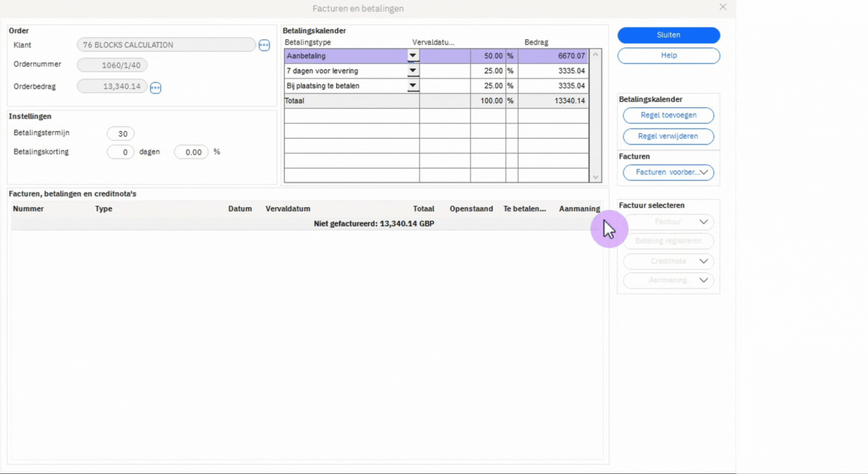Open the Aanbetaling payment type dropdown
The height and width of the screenshot is (474, 868).
(412, 56)
